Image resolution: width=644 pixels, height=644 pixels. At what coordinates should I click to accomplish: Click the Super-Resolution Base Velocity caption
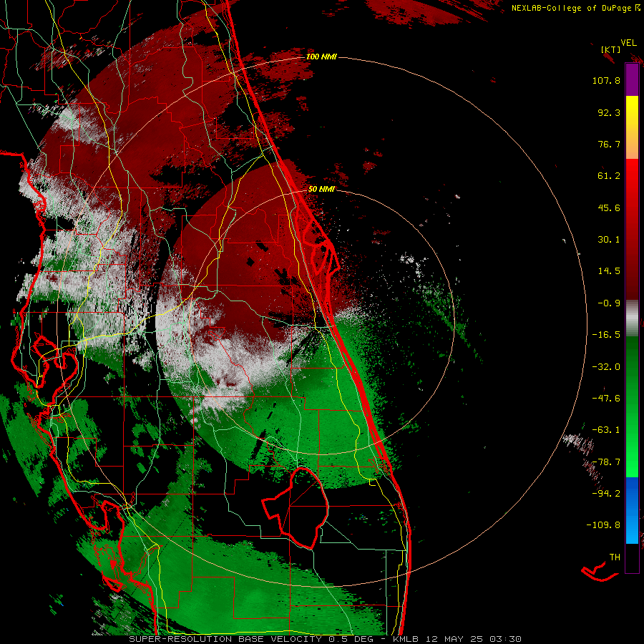coord(326,639)
